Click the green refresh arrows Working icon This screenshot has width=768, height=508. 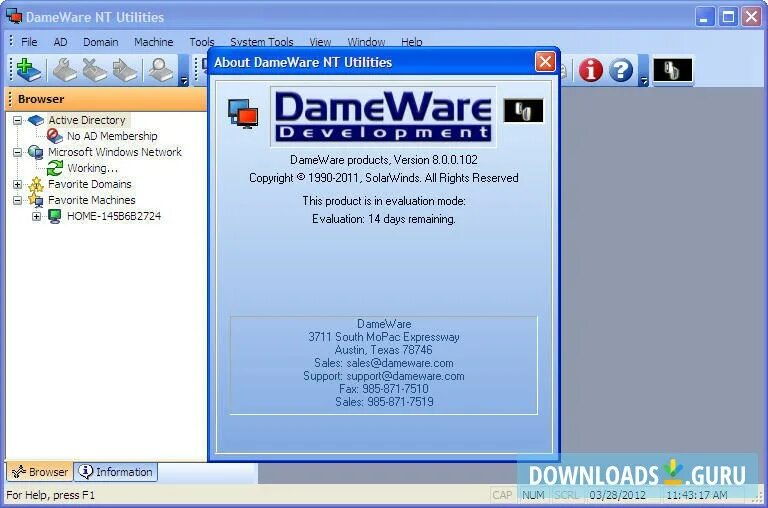[x=54, y=168]
